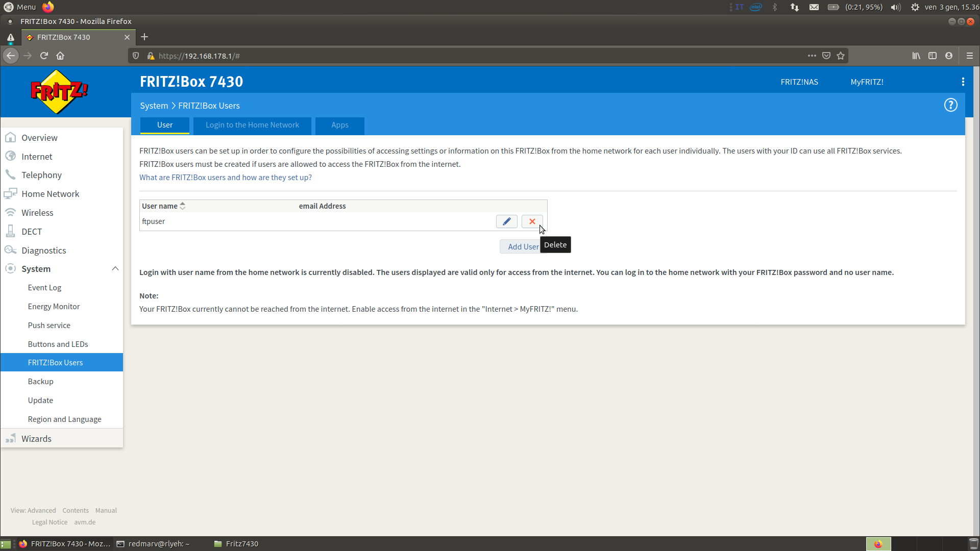Reload the page in Firefox

click(44, 56)
